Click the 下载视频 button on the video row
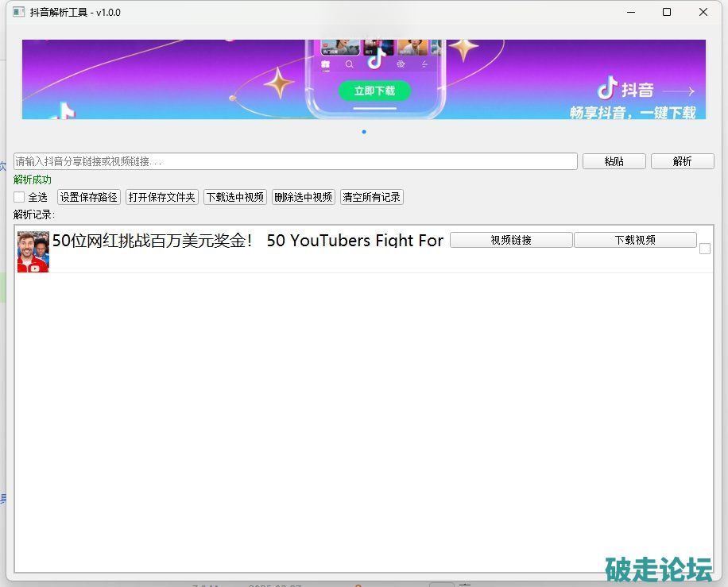Image resolution: width=728 pixels, height=587 pixels. [x=635, y=240]
